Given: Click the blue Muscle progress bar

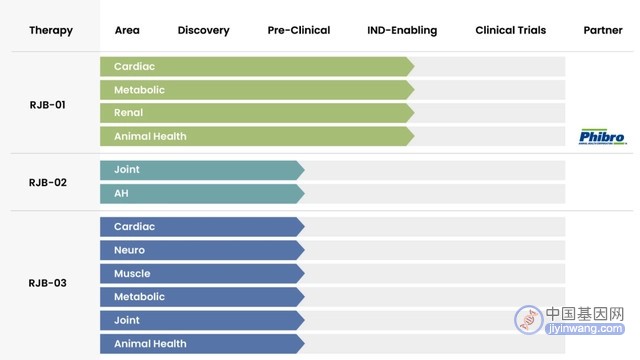Looking at the screenshot, I should pyautogui.click(x=202, y=273).
